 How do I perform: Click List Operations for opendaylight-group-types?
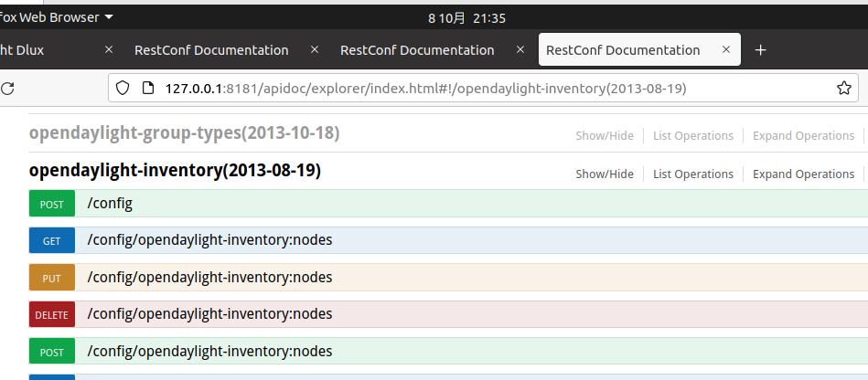(692, 136)
